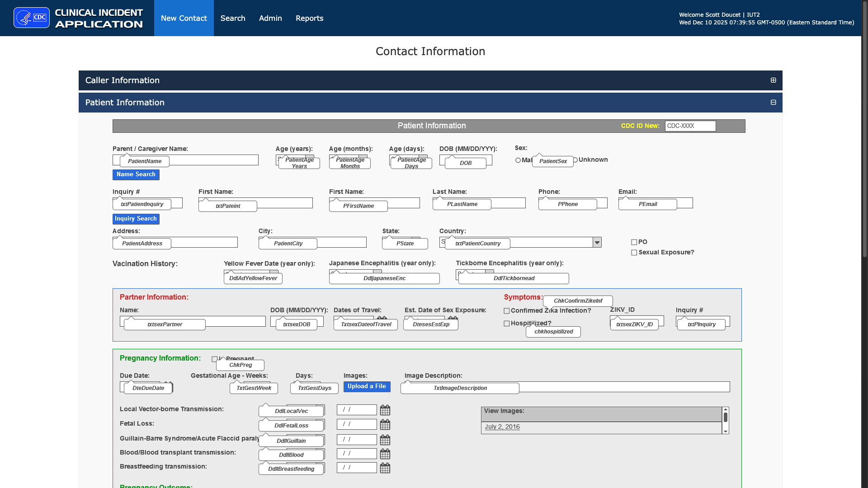This screenshot has height=488, width=868.
Task: Open calendar for Local Vector-borne Transmission date
Action: click(385, 410)
